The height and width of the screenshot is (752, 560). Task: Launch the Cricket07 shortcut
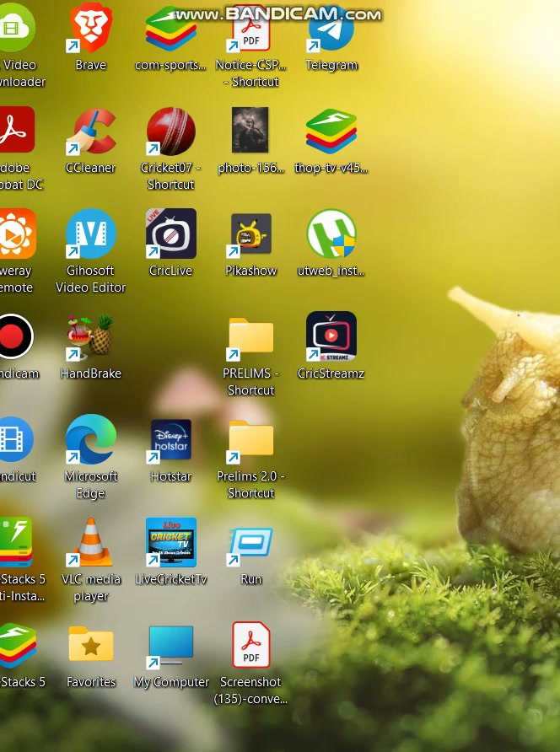[171, 131]
